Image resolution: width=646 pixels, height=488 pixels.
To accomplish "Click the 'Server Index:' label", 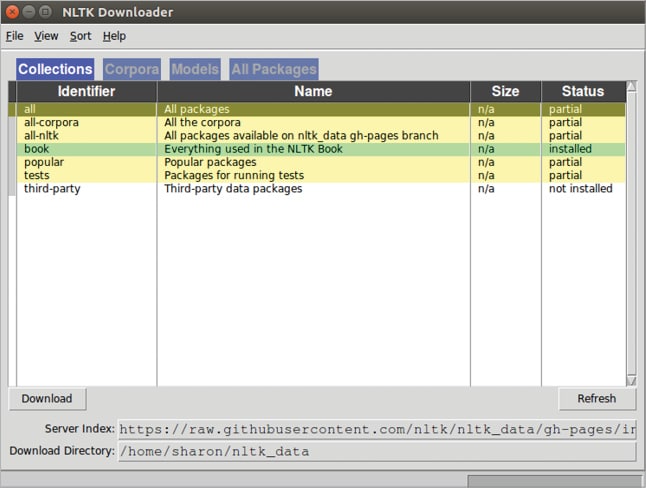I will click(x=80, y=429).
